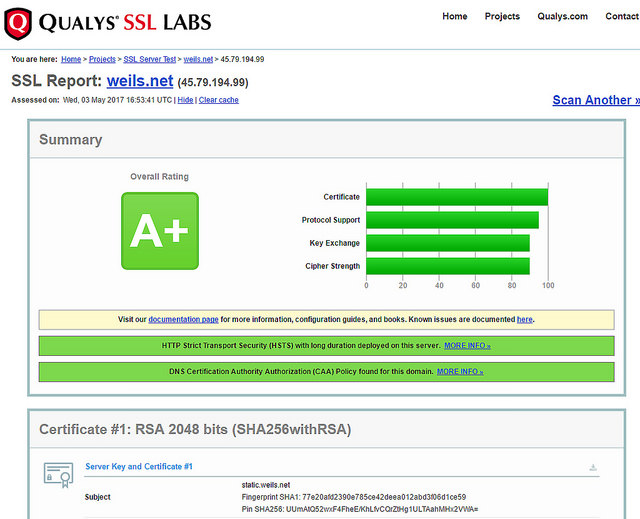
Task: Go to Qualys.com in top navigation
Action: (562, 16)
